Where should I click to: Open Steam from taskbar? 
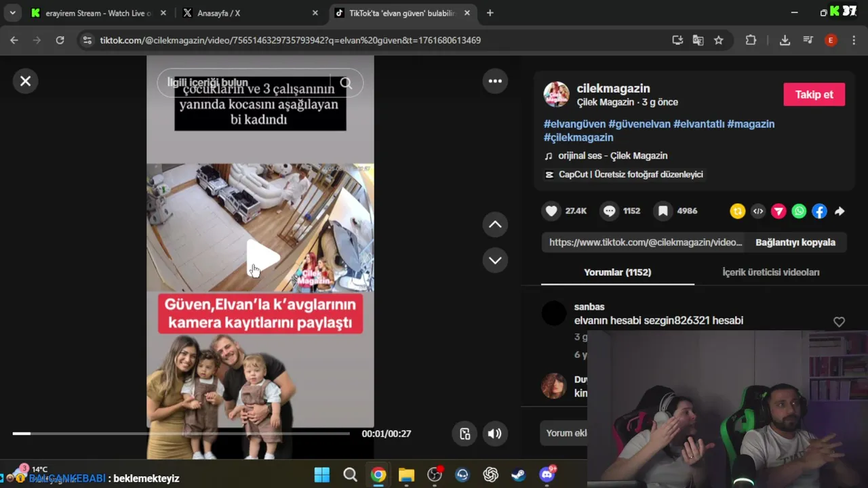[519, 474]
